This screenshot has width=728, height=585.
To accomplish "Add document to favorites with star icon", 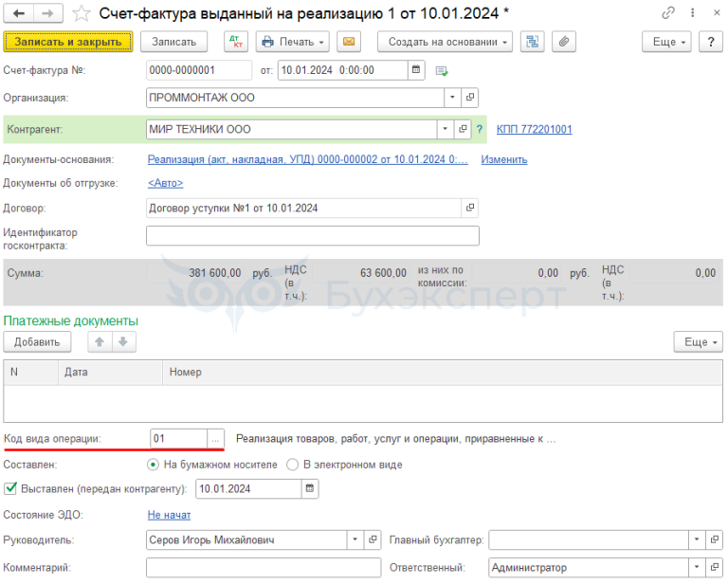I will pyautogui.click(x=82, y=13).
